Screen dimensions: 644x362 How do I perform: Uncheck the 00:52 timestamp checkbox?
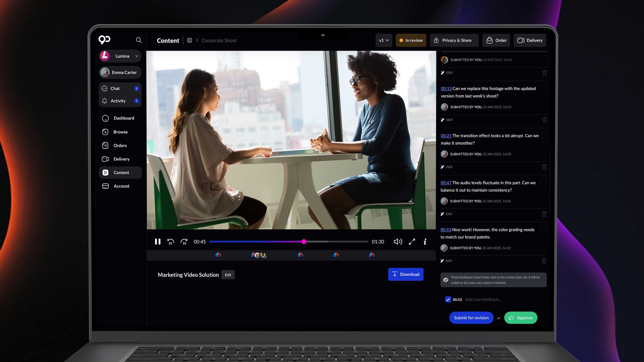(448, 299)
